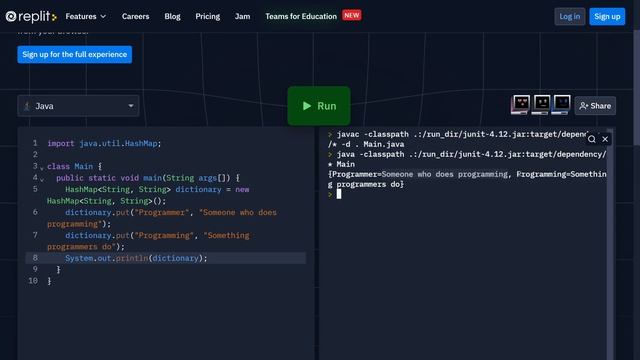Click the console prompt cursor
Viewport: 640px width, 360px height.
339,194
